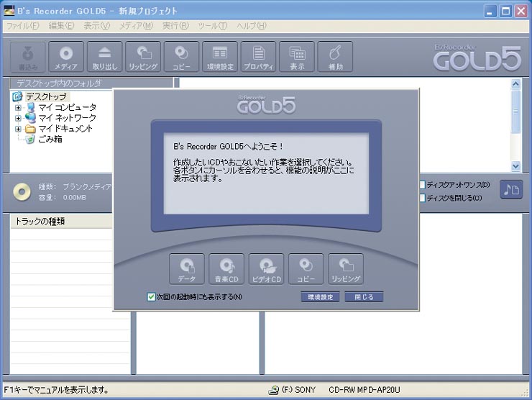Expand the マイ ドキュメント tree node
532x400 pixels.
pyautogui.click(x=18, y=129)
